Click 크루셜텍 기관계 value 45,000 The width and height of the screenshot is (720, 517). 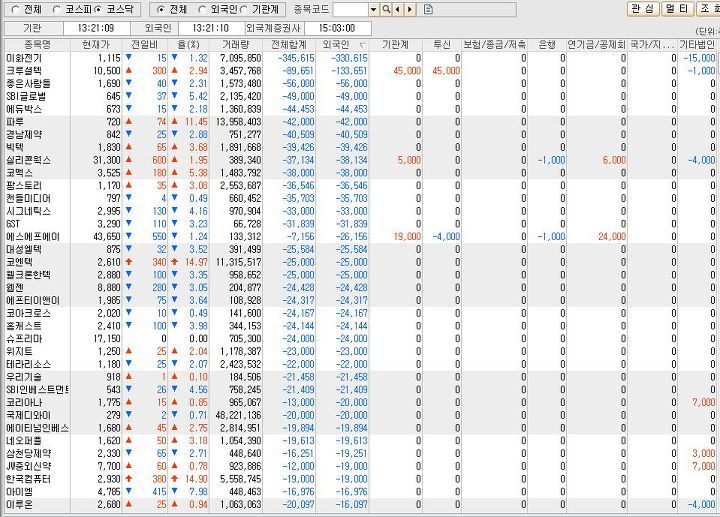click(x=407, y=71)
